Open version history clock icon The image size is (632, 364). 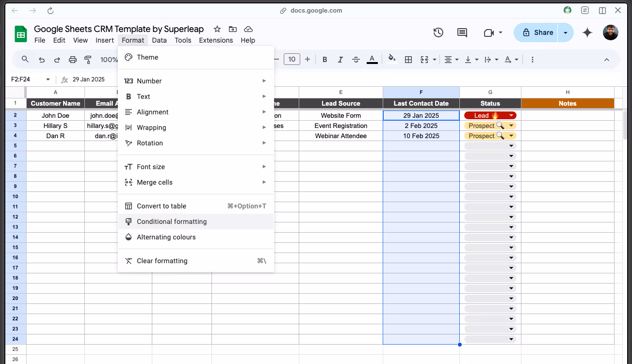tap(438, 32)
